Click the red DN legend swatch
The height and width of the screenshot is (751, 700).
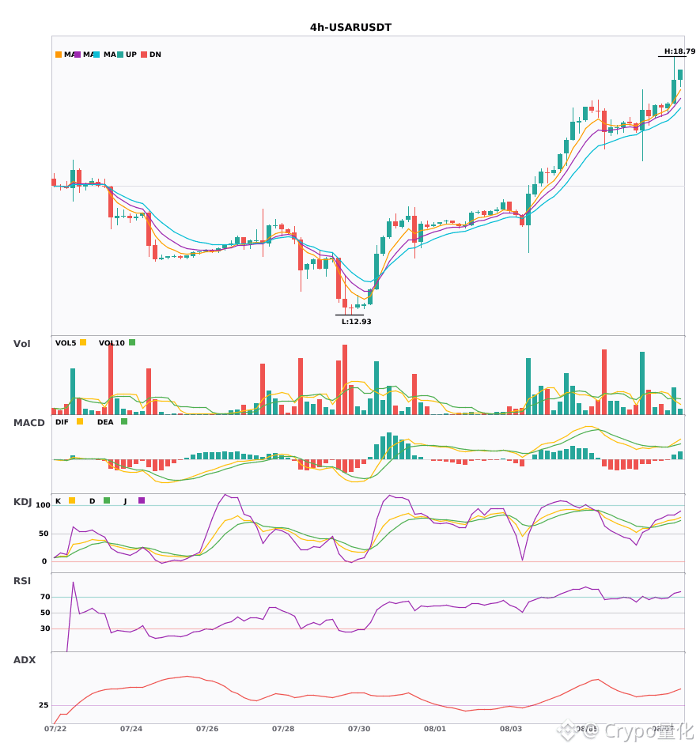pos(144,55)
